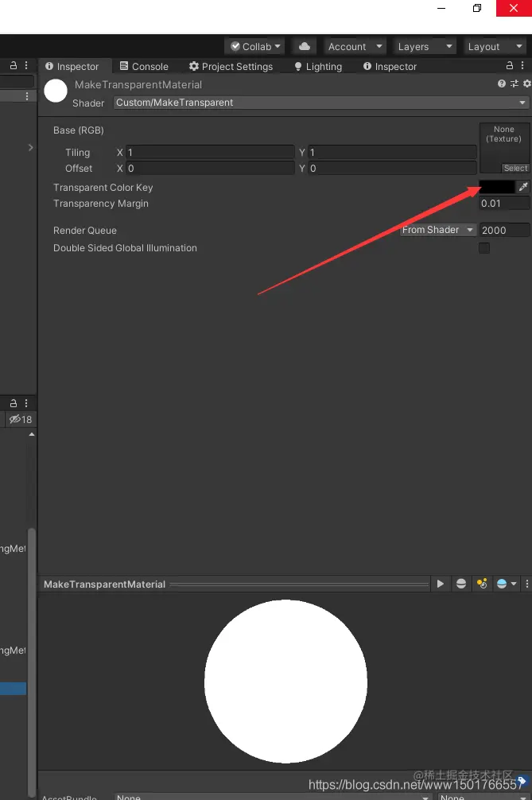
Task: Open the Shader dropdown Custom/MakeTransparent
Action: [321, 103]
